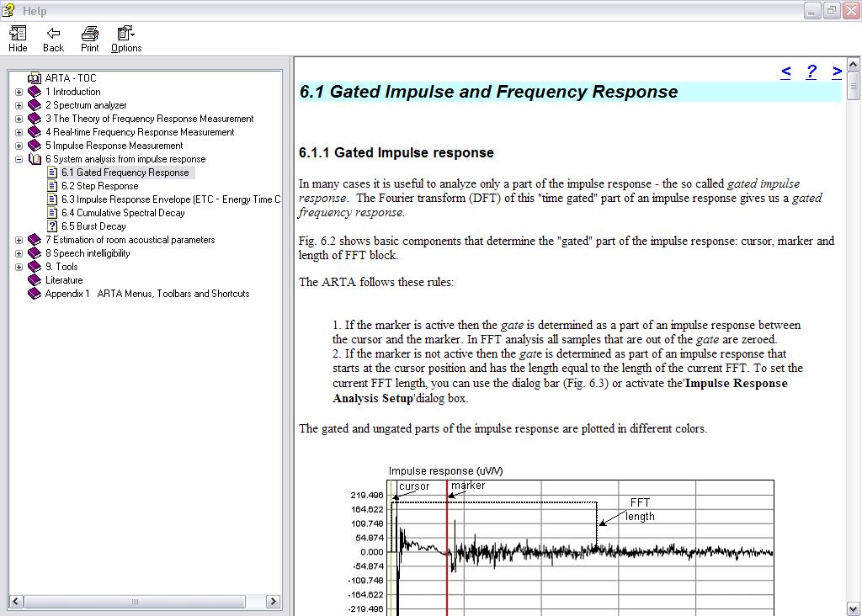
Task: Click the impulse response figure image
Action: [x=561, y=541]
